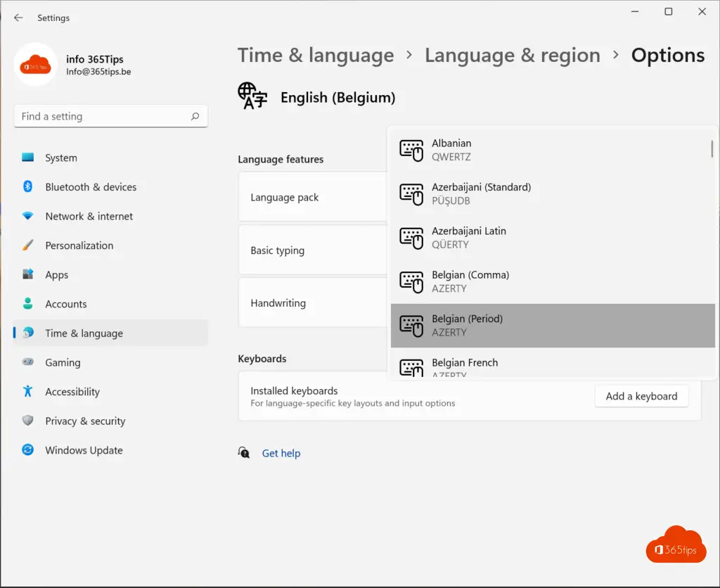Screen dimensions: 720x588
Task: Open the Windows Update section
Action: coord(84,451)
